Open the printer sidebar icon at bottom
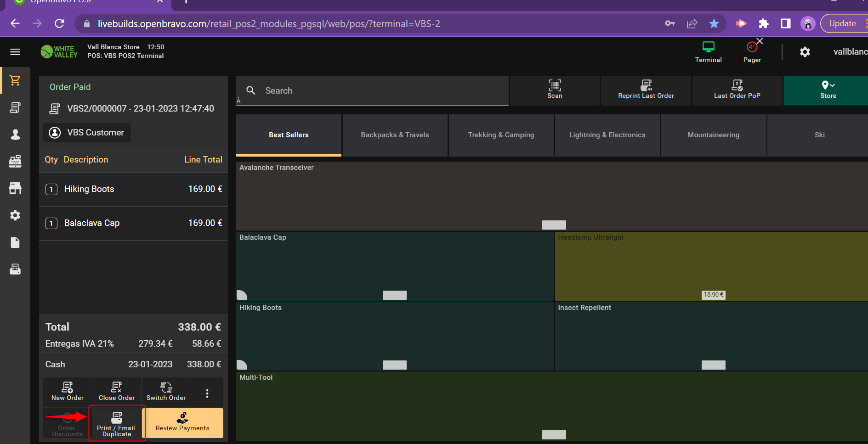 [x=15, y=269]
